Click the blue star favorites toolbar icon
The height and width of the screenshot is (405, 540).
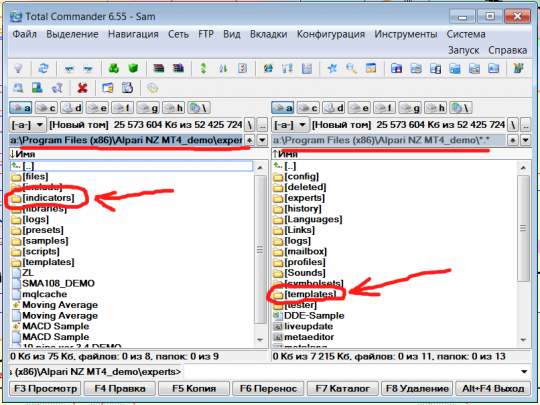tap(332, 68)
